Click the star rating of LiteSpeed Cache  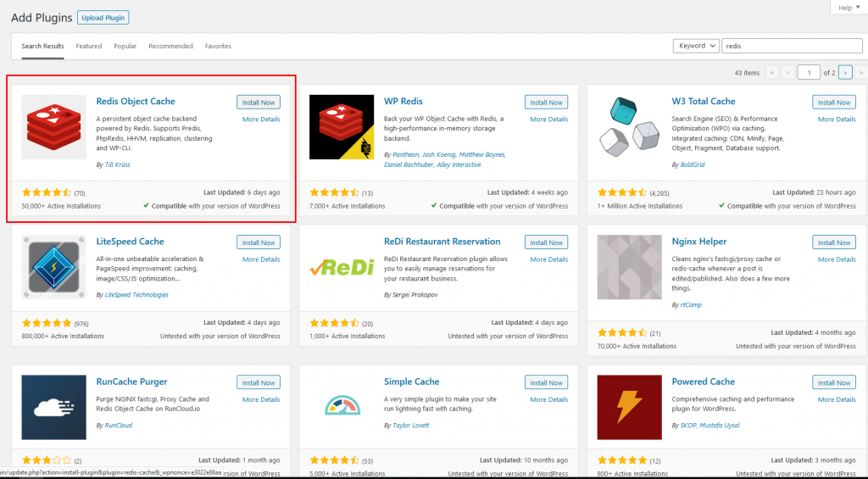47,323
